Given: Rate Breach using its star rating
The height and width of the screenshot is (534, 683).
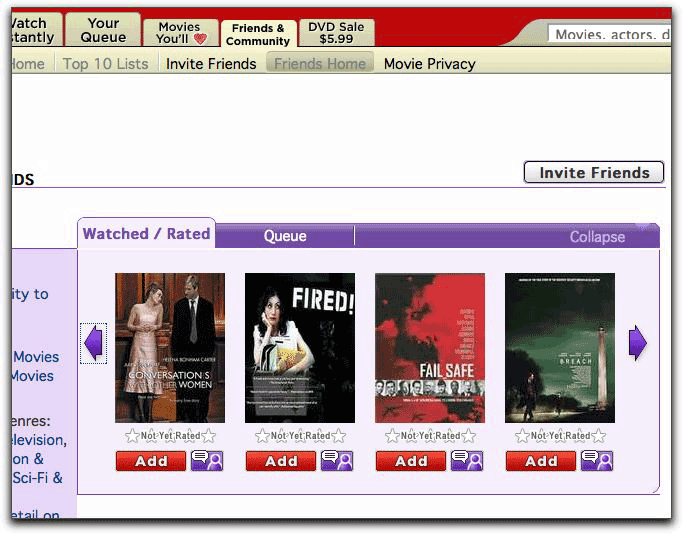Looking at the screenshot, I should 560,436.
